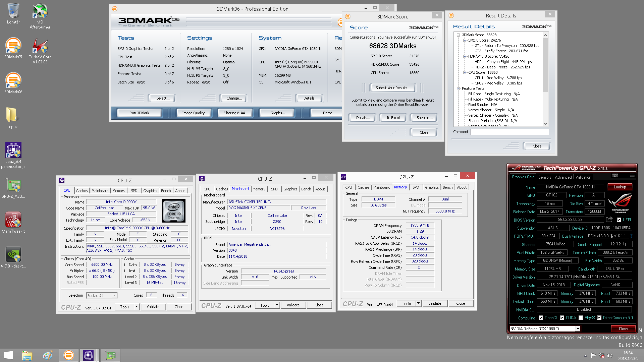Click Image Quality button in 3DMark06
This screenshot has width=644, height=362.
point(195,113)
